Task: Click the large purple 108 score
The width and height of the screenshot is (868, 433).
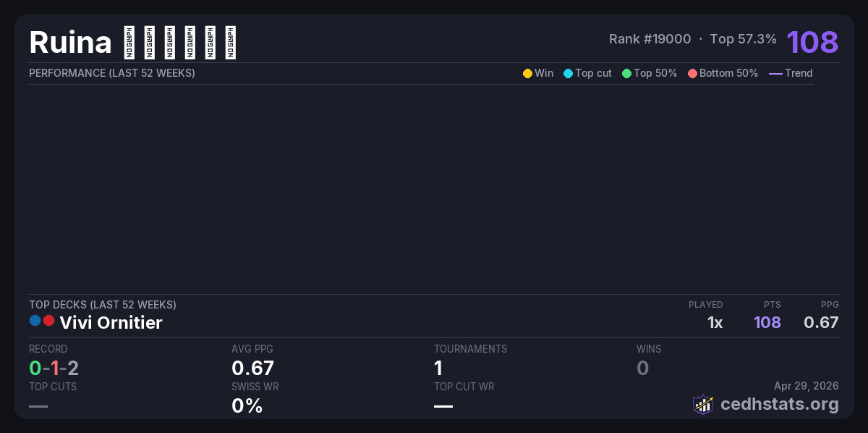Action: pyautogui.click(x=812, y=42)
